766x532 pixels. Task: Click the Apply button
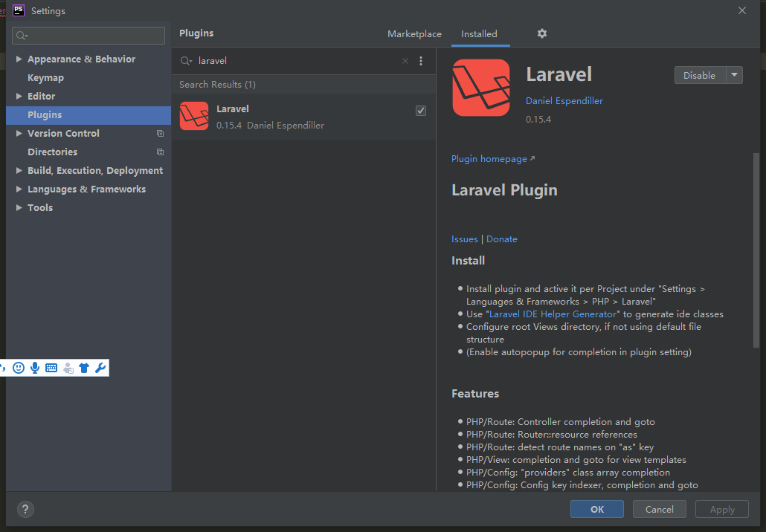pyautogui.click(x=722, y=509)
